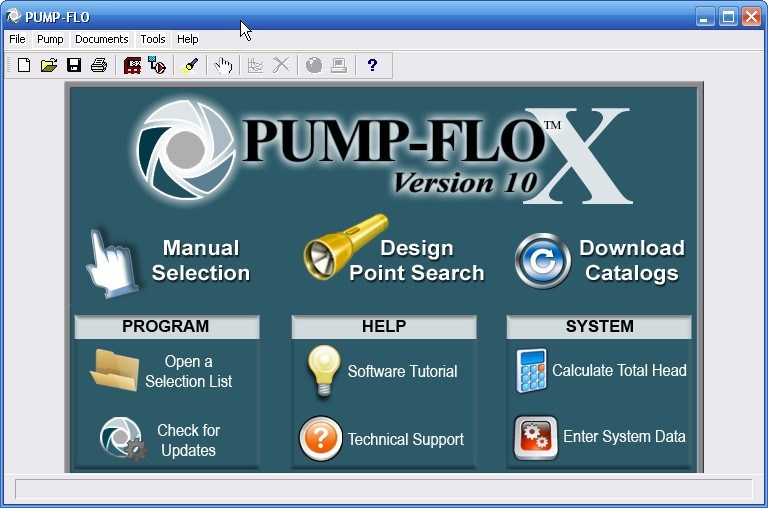Open the Tools menu
This screenshot has height=508, width=768.
153,39
